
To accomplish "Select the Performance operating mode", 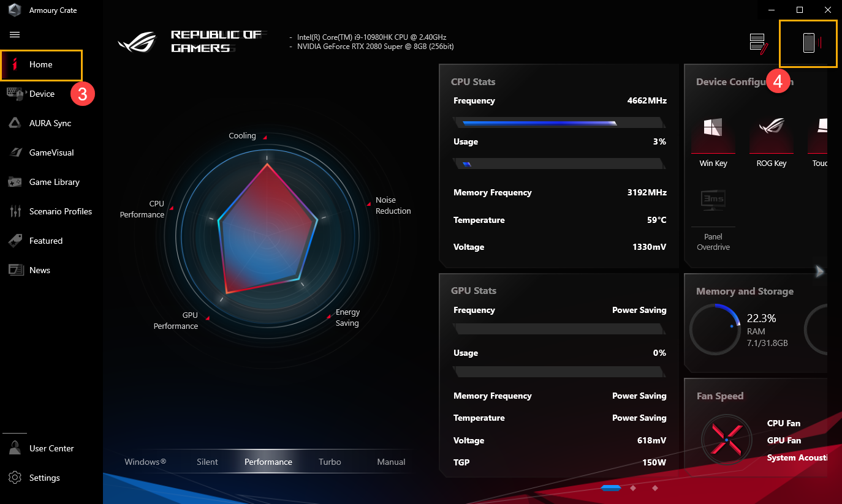I will click(x=268, y=462).
